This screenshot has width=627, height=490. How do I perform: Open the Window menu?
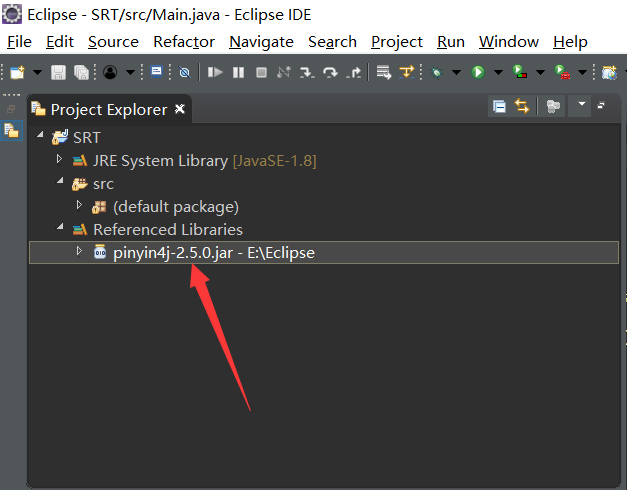[x=509, y=42]
